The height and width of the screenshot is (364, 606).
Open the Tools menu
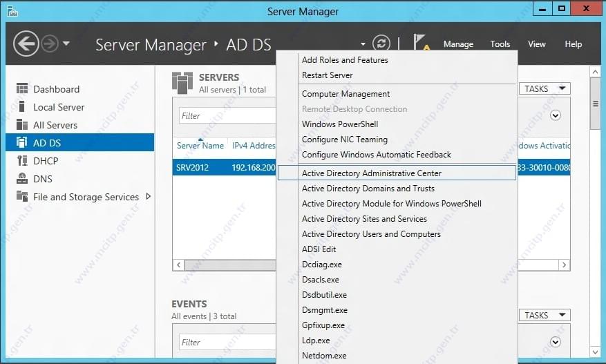tap(500, 44)
